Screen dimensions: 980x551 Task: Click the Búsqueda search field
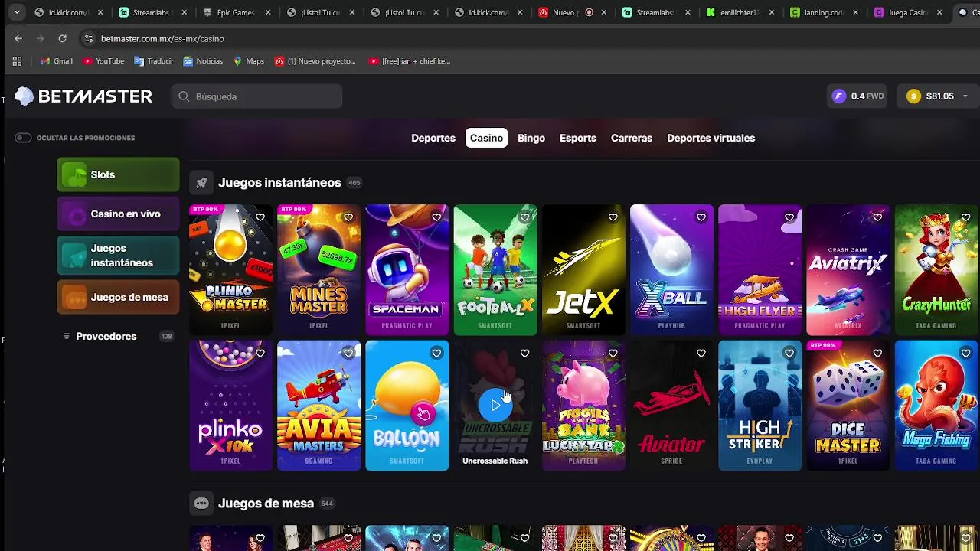pos(256,96)
